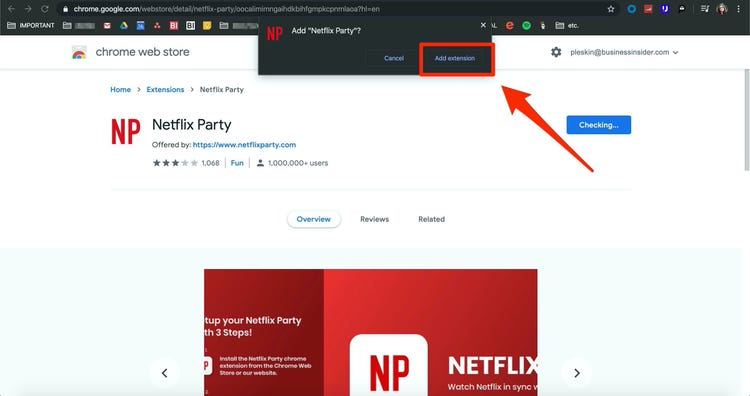Open the red three-dots Asana bookmark

pos(157,25)
